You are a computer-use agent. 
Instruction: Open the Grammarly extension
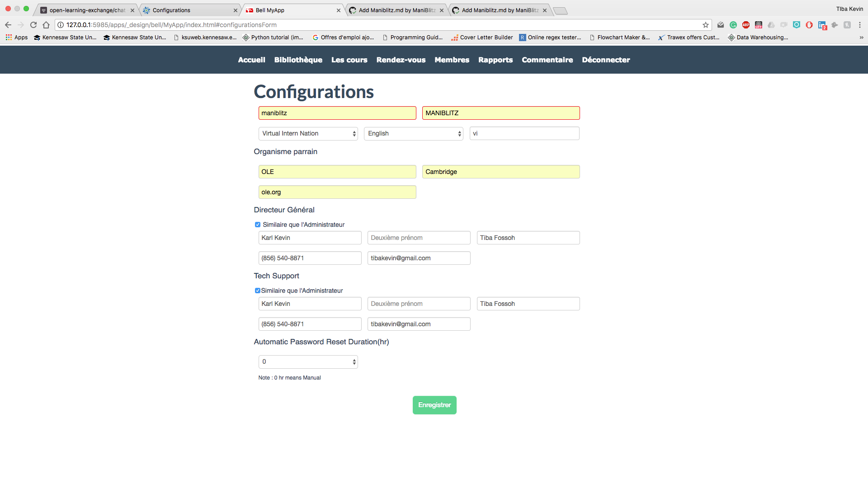[x=733, y=25]
